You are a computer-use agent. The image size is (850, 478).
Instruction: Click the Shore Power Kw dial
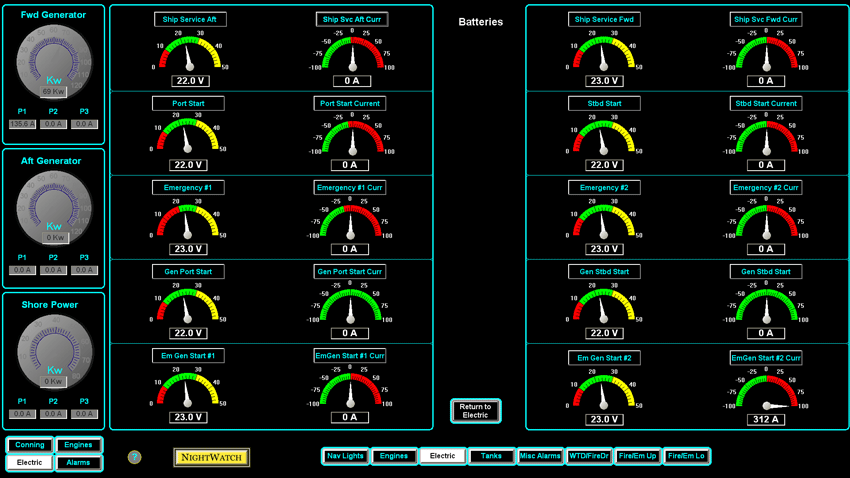tap(54, 350)
